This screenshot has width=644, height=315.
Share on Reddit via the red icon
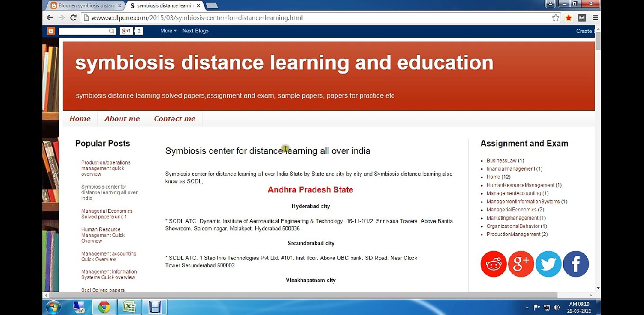(493, 264)
